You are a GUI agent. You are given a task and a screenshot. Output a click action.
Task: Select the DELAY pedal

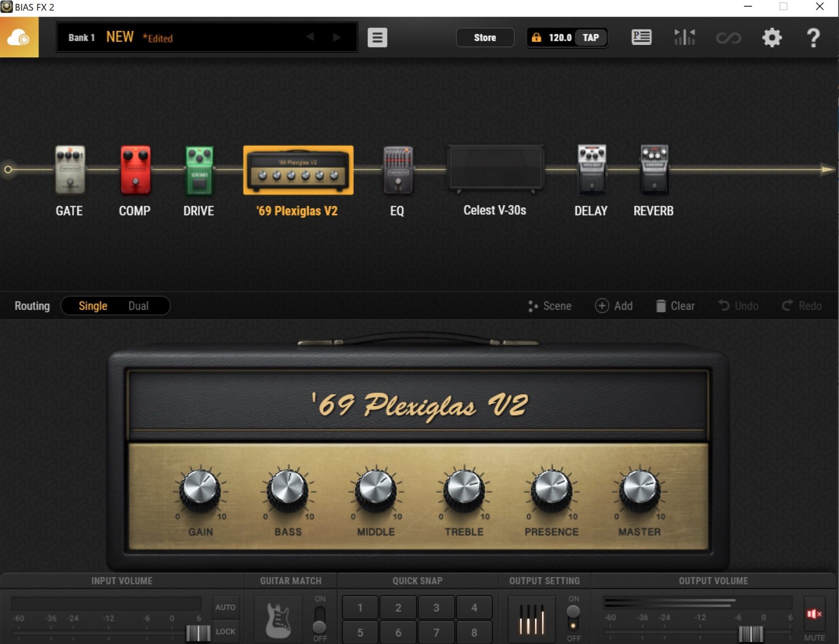coord(591,169)
